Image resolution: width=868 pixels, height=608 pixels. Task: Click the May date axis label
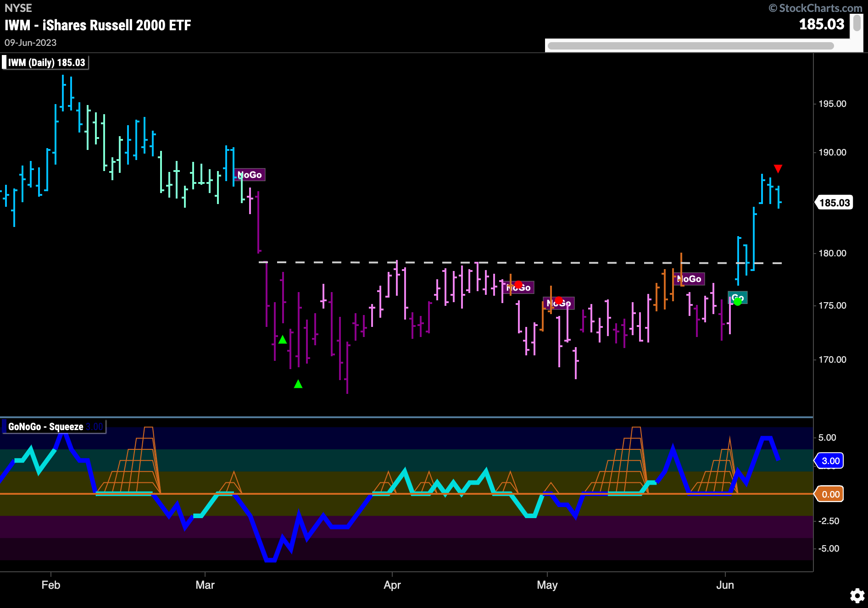click(547, 585)
